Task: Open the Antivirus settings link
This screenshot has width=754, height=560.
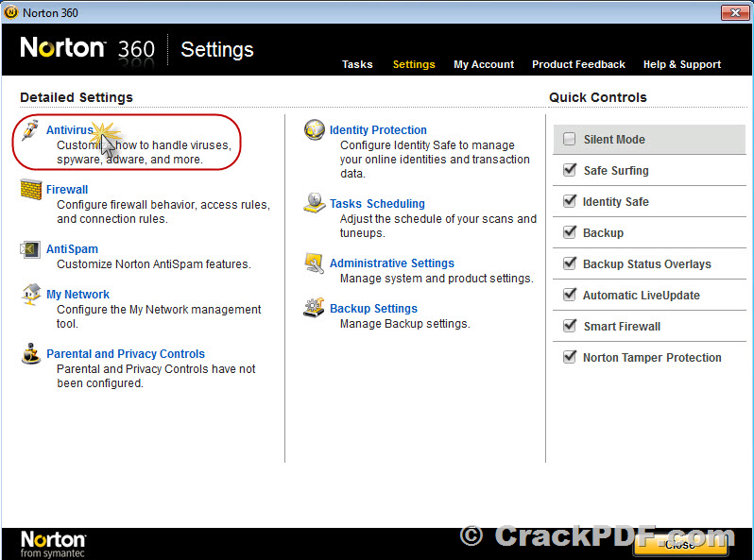Action: click(70, 129)
